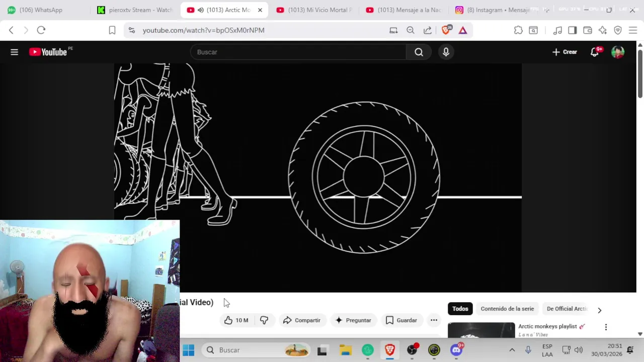Screen dimensions: 644x362
Task: Close the Arctic Monkeys tab
Action: 260,10
